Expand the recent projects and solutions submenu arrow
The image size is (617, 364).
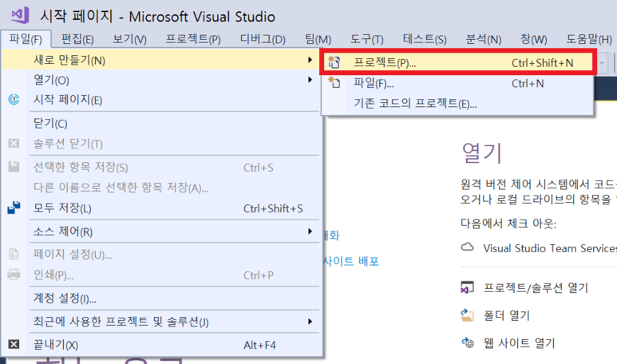[x=310, y=322]
